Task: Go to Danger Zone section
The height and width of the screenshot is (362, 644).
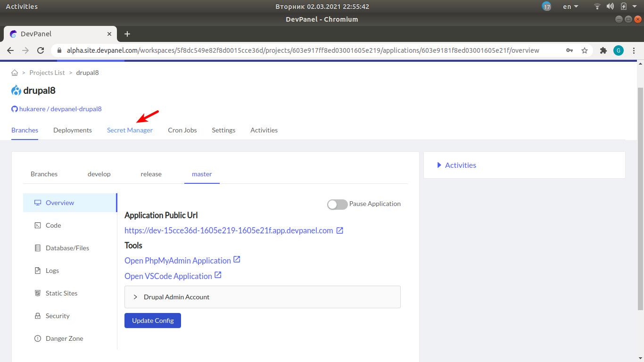Action: coord(64,338)
